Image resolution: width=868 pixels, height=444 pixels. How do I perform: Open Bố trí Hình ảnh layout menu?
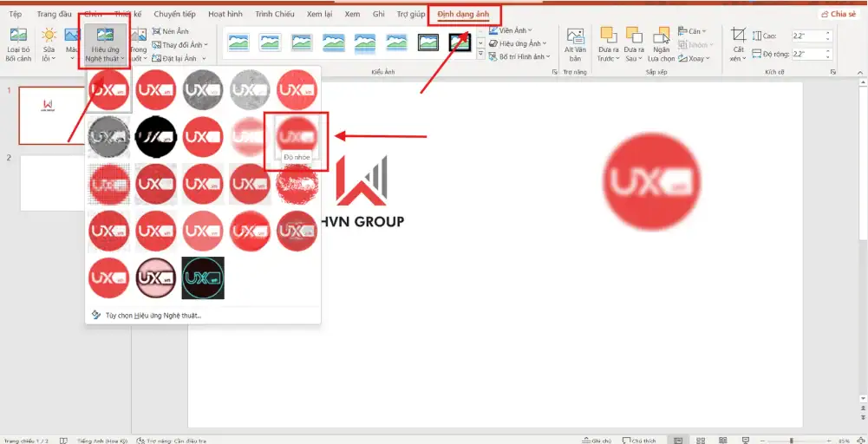519,57
